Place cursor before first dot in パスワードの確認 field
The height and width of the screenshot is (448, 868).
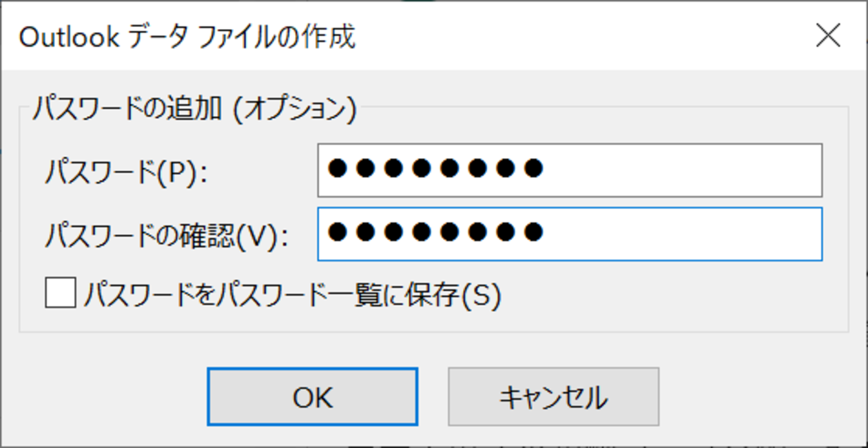click(x=325, y=232)
